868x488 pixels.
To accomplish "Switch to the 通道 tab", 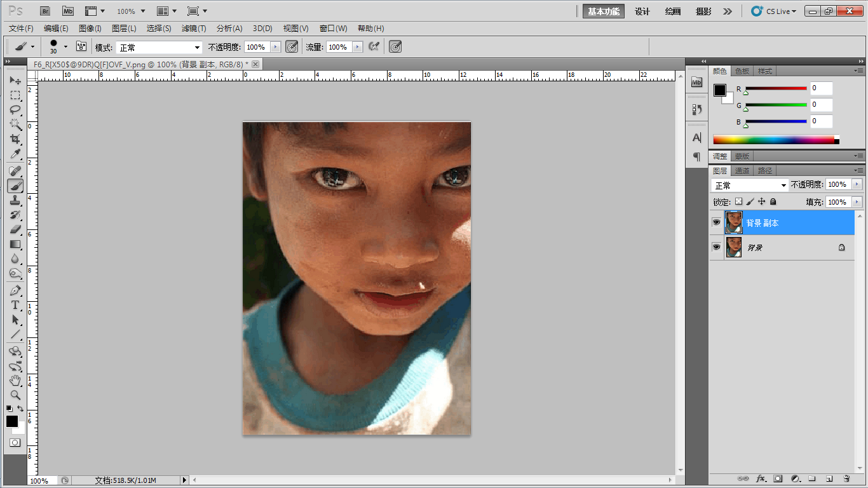I will pyautogui.click(x=742, y=170).
